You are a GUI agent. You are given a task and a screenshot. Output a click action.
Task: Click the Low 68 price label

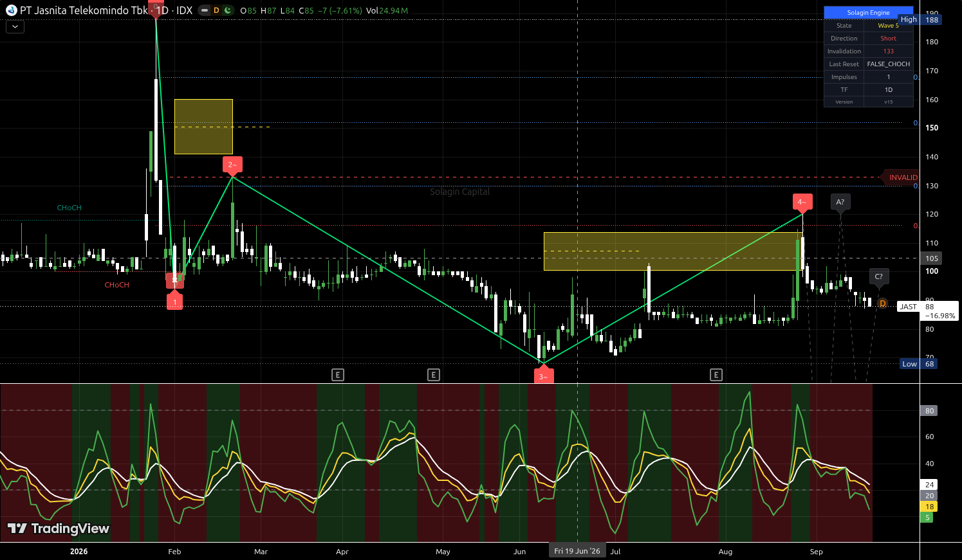tap(920, 364)
